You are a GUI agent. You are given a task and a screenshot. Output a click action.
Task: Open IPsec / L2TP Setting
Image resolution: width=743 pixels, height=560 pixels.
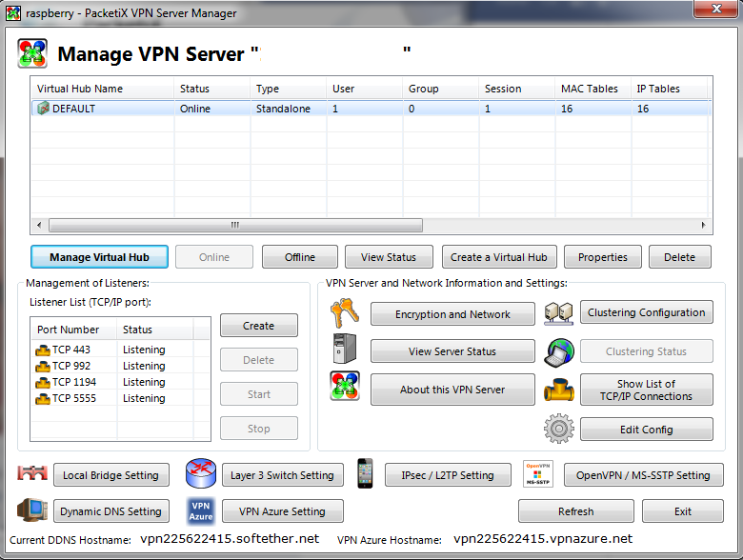(x=448, y=474)
